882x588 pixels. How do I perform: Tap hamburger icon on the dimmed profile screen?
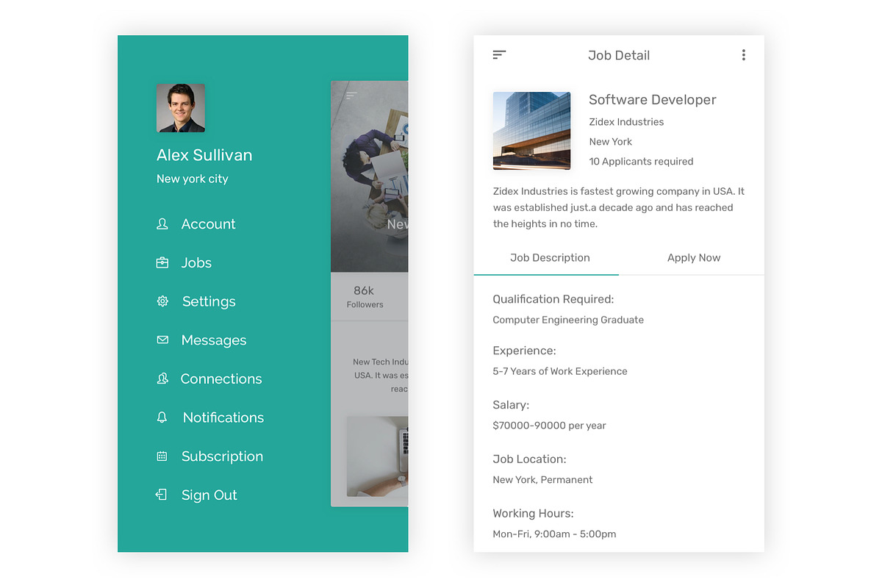pos(351,96)
